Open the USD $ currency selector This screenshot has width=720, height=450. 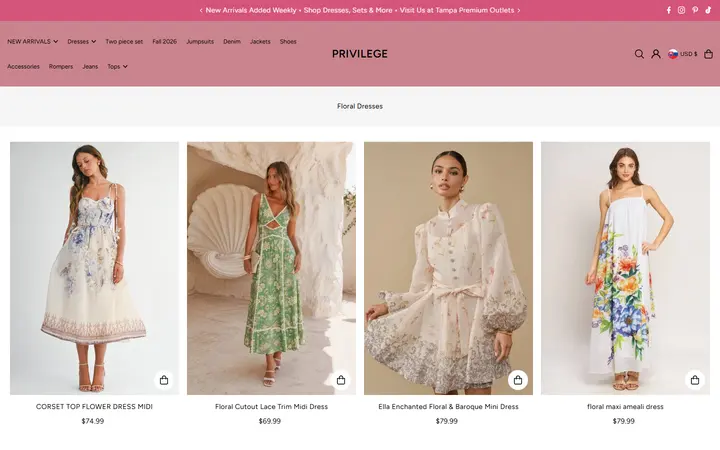click(682, 54)
